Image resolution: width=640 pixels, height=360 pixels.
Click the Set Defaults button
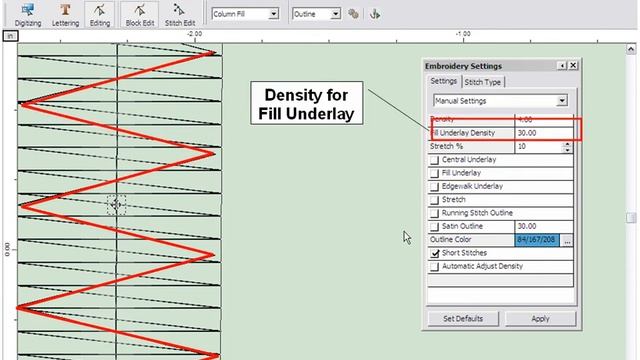pos(463,318)
